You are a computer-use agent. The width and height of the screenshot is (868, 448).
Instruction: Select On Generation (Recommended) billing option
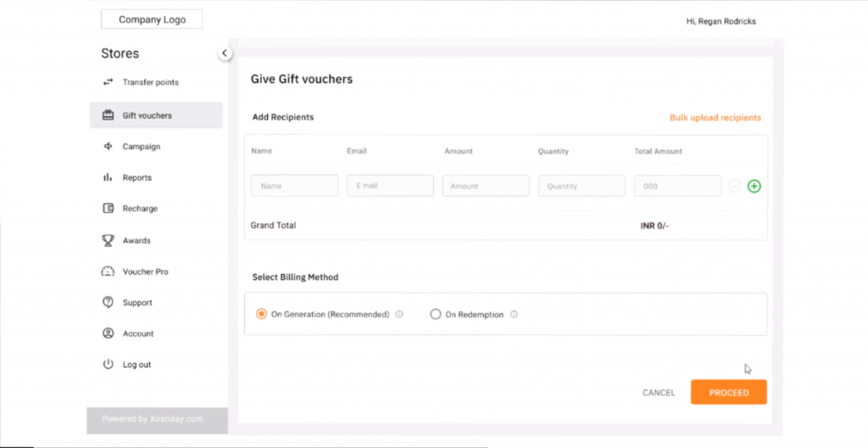261,314
